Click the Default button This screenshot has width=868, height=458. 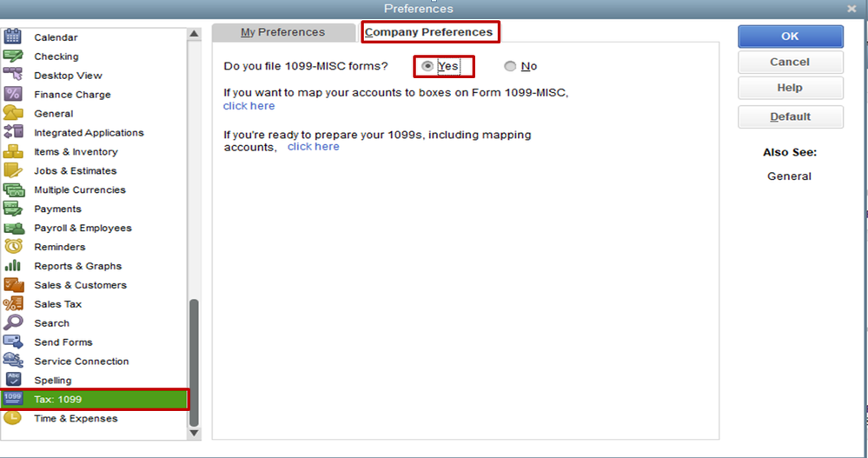click(790, 116)
